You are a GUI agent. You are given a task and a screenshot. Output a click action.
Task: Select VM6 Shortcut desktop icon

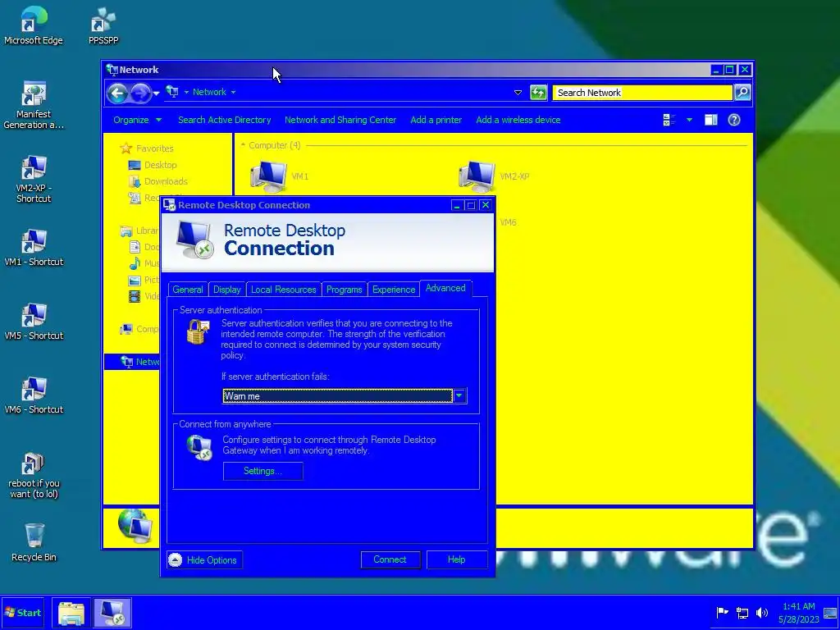pos(33,395)
